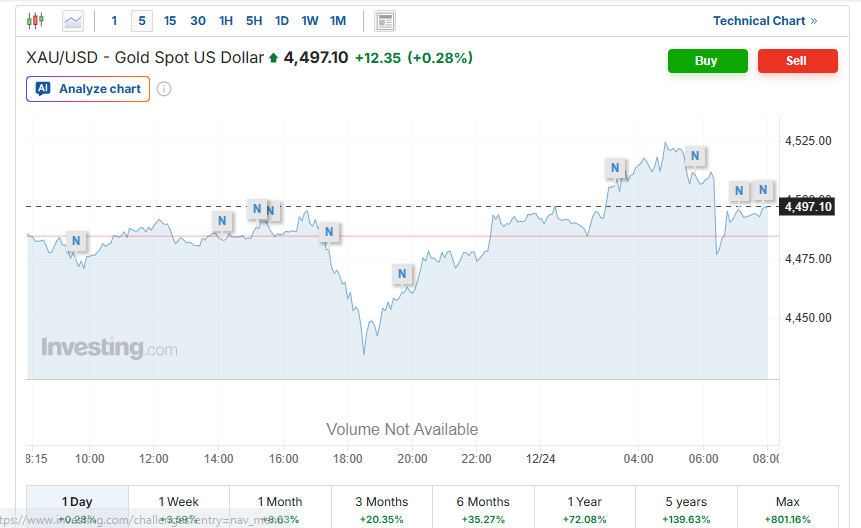Click the current price label 4,497.10 on axis
The width and height of the screenshot is (861, 528).
tap(808, 207)
